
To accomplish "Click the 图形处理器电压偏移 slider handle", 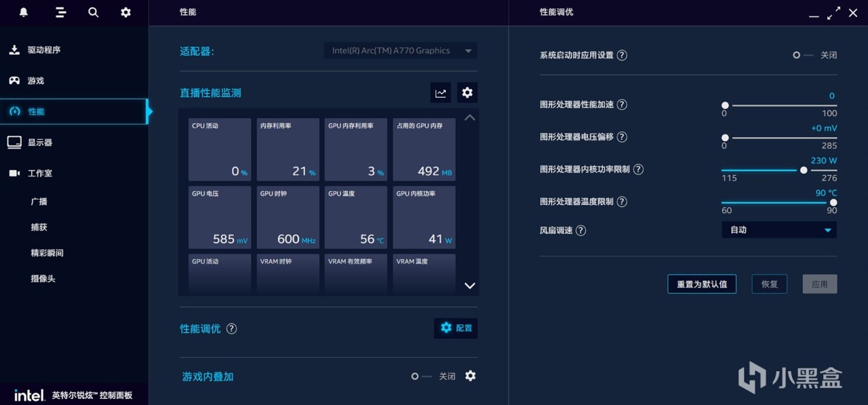I will 725,138.
